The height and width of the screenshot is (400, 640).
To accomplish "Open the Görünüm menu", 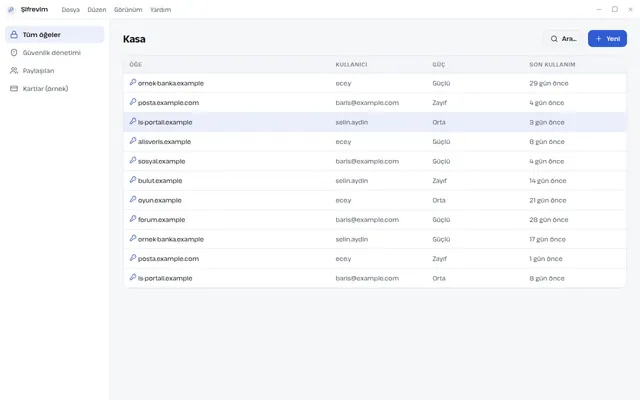I will click(128, 10).
